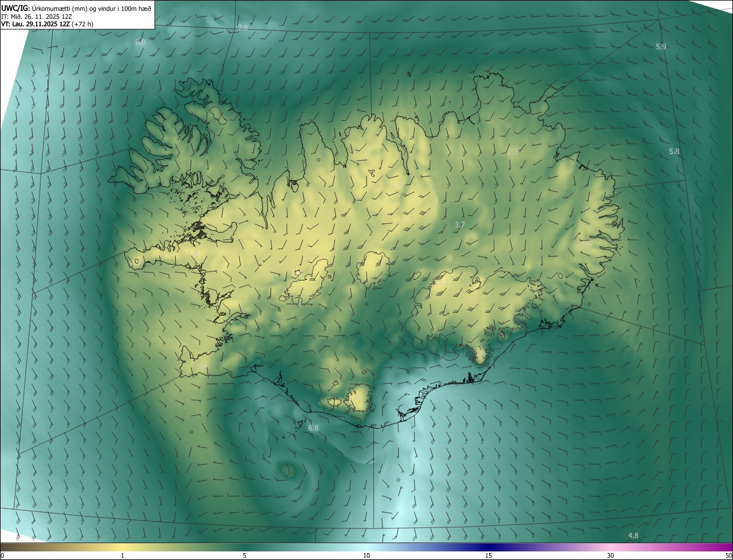
Task: Click the '6.8' value on the map
Action: [x=313, y=428]
